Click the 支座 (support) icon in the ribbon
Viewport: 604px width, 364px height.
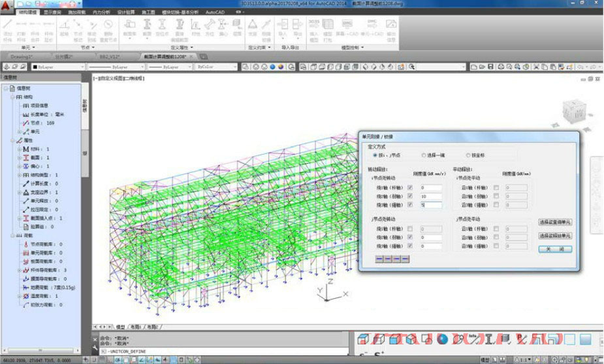252,24
